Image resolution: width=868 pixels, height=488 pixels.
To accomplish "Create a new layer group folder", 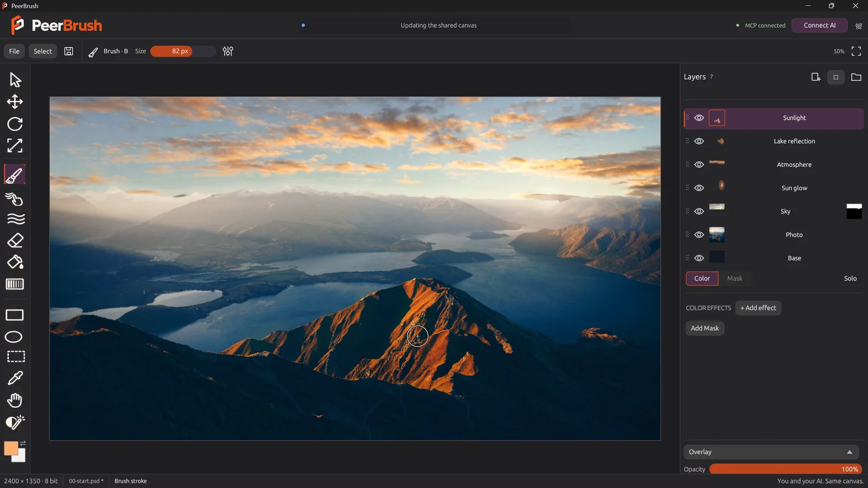I will point(856,77).
